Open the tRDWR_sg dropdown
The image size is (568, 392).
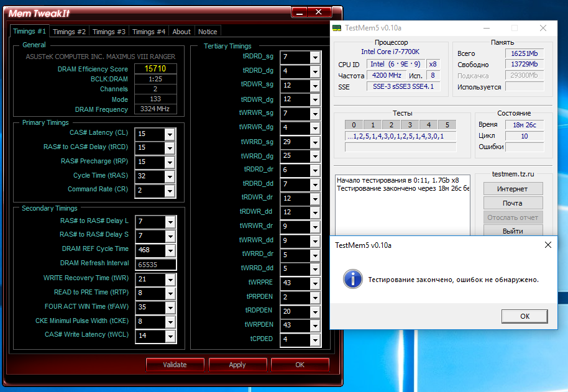tap(315, 86)
